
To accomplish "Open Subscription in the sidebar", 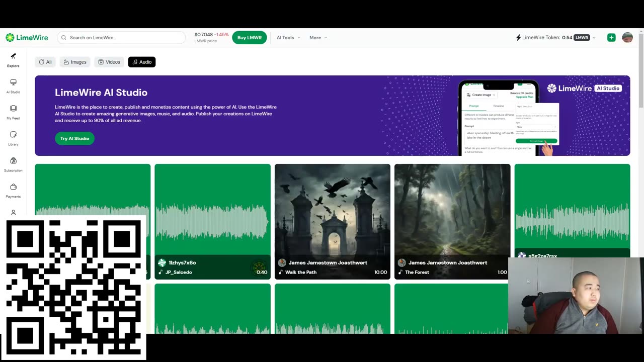I will pos(13,164).
